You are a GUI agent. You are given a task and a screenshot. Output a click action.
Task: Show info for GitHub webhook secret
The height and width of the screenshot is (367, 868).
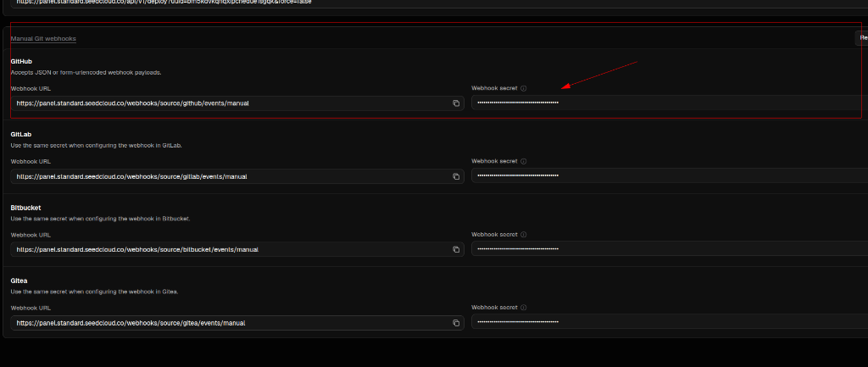[x=524, y=88]
